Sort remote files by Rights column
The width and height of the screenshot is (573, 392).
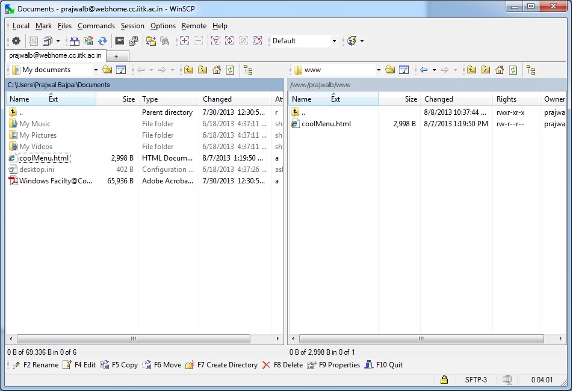click(516, 99)
